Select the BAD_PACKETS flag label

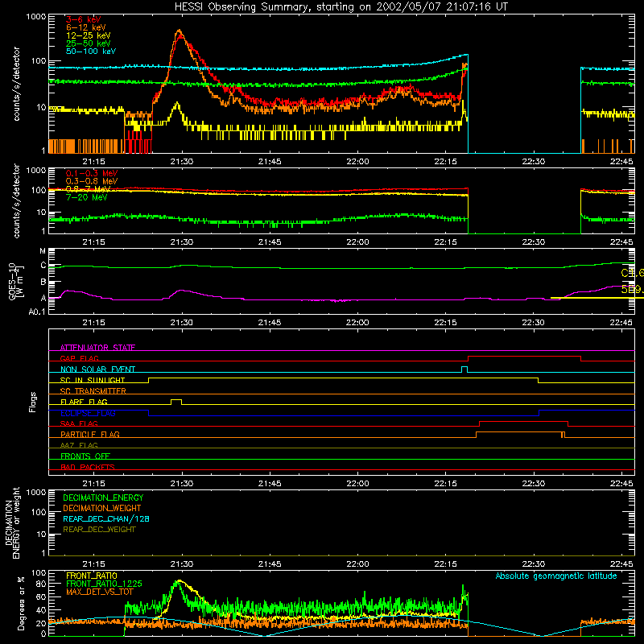pyautogui.click(x=88, y=467)
